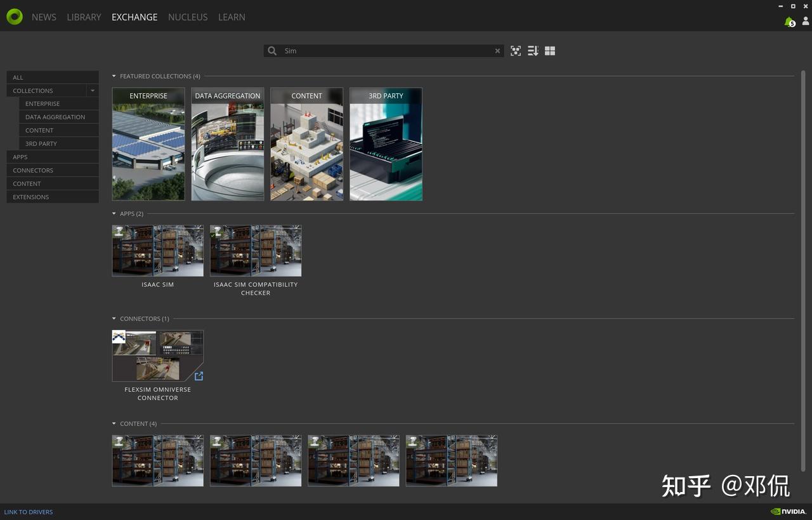Image resolution: width=812 pixels, height=520 pixels.
Task: Follow the Link to Drivers link
Action: coord(29,512)
